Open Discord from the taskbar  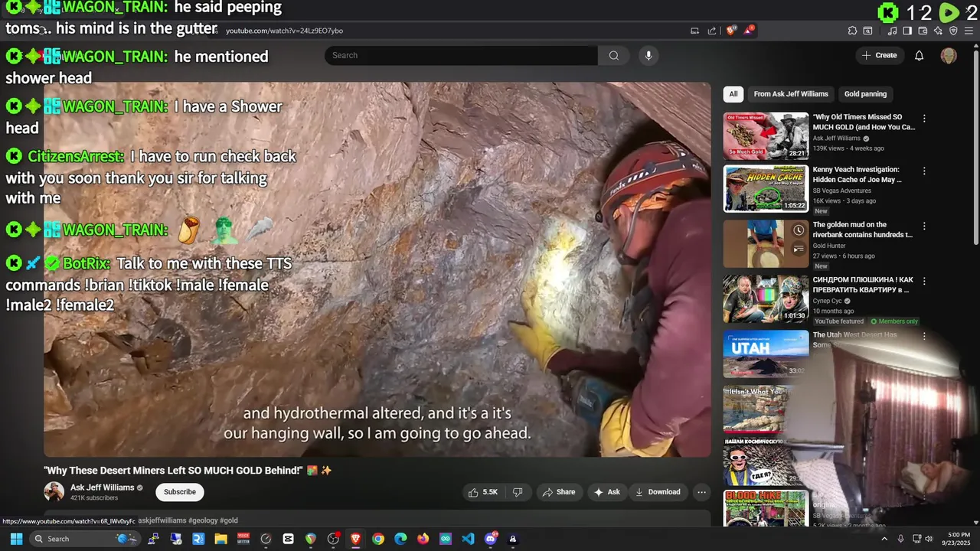491,539
